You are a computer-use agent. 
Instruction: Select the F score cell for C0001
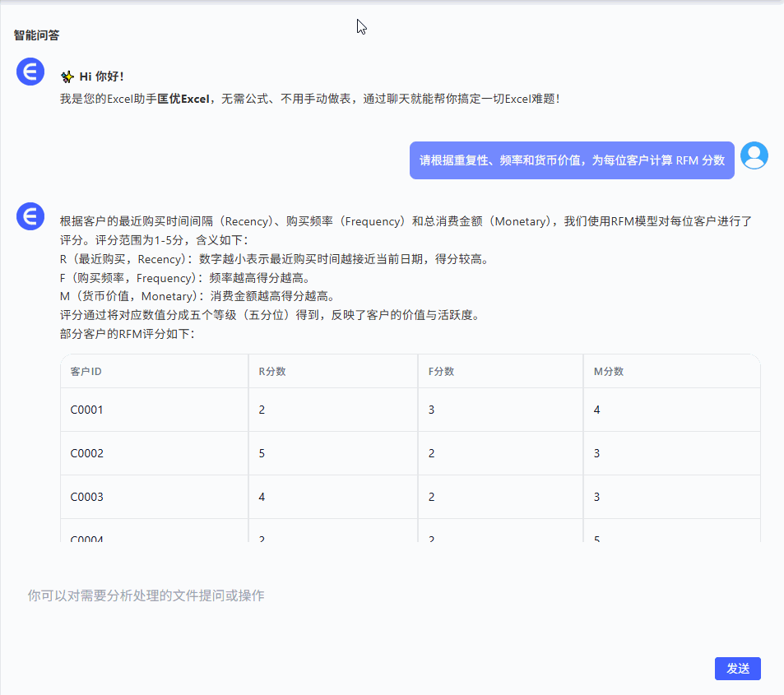[x=500, y=410]
